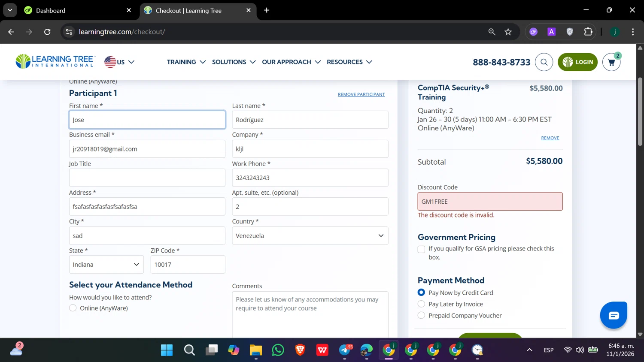Open browser zoom magnifier in address bar
This screenshot has height=362, width=644.
492,32
